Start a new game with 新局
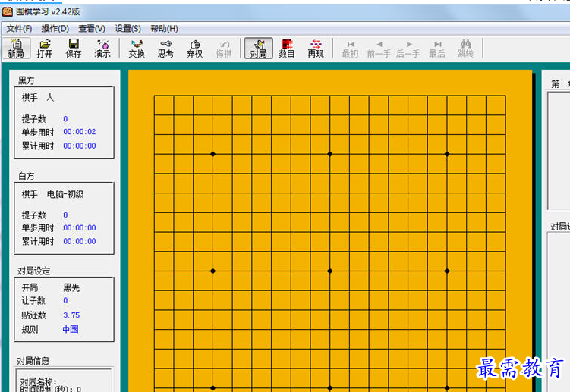The height and width of the screenshot is (392, 570). pos(16,49)
